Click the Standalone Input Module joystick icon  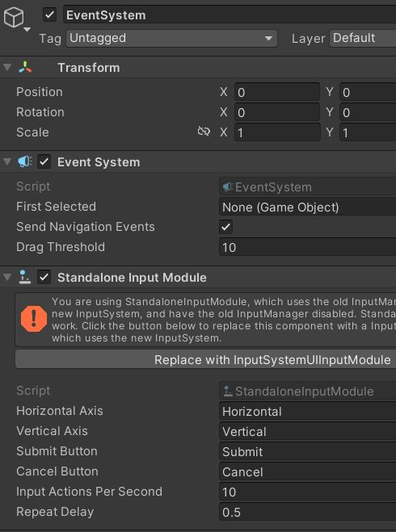coord(24,277)
